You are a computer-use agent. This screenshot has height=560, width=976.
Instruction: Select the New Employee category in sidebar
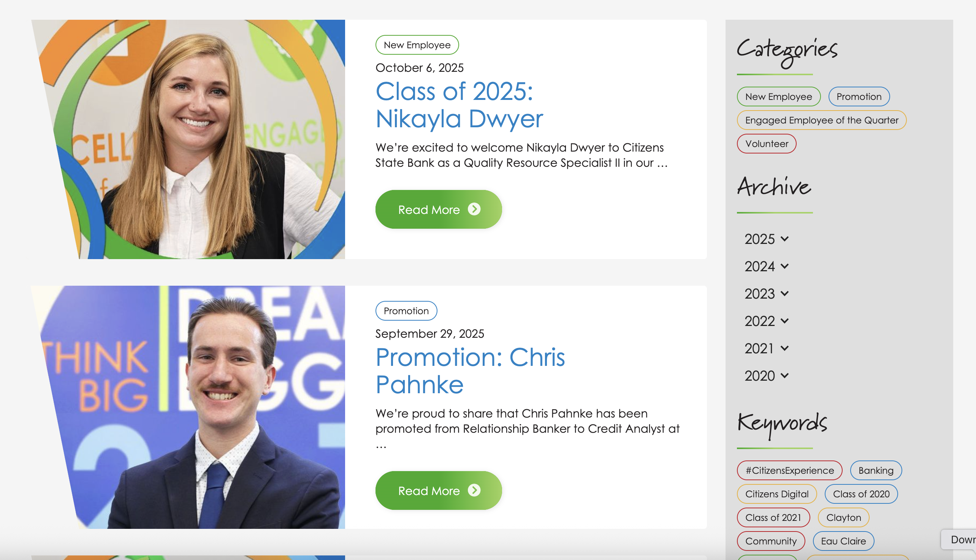(779, 96)
